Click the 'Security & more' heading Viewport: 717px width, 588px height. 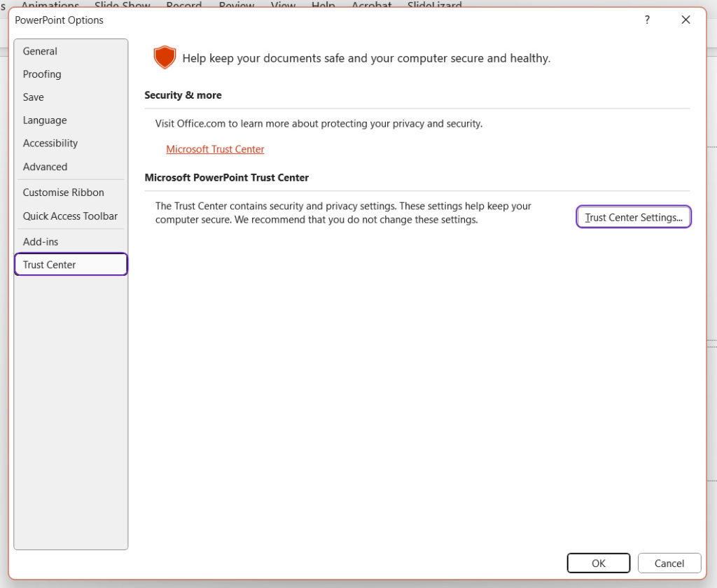click(183, 95)
